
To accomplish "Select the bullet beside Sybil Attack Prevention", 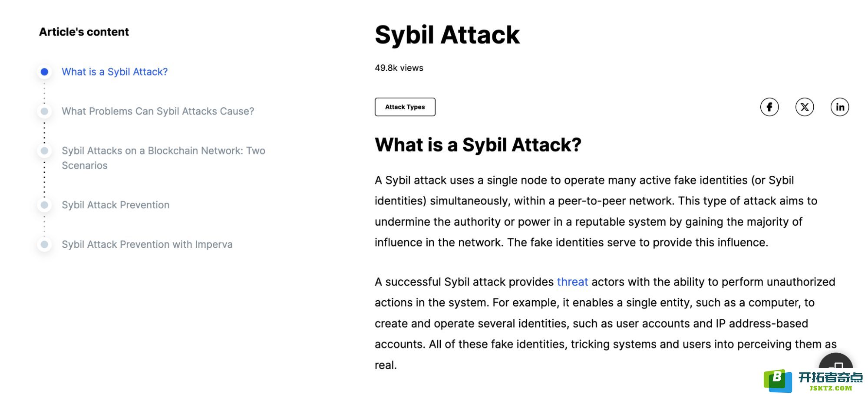I will point(44,205).
